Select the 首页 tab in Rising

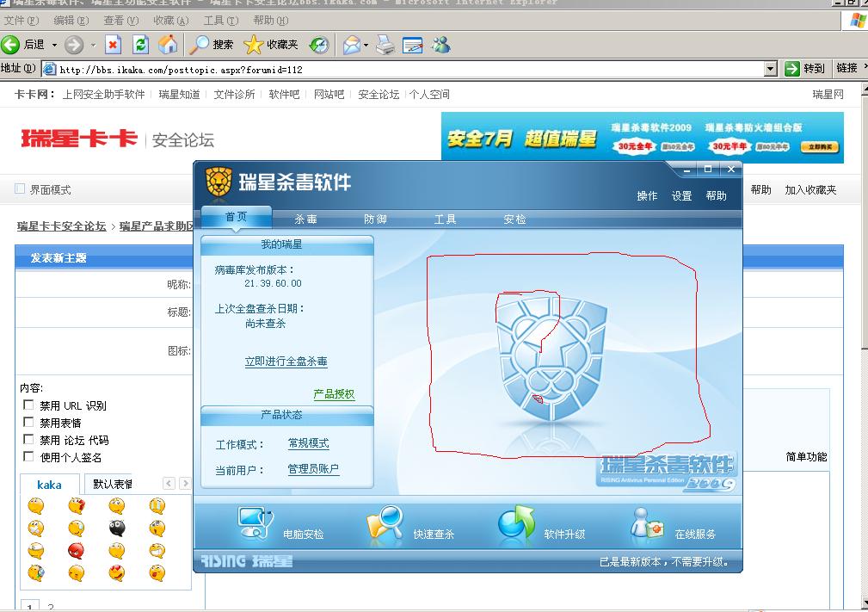pyautogui.click(x=237, y=217)
